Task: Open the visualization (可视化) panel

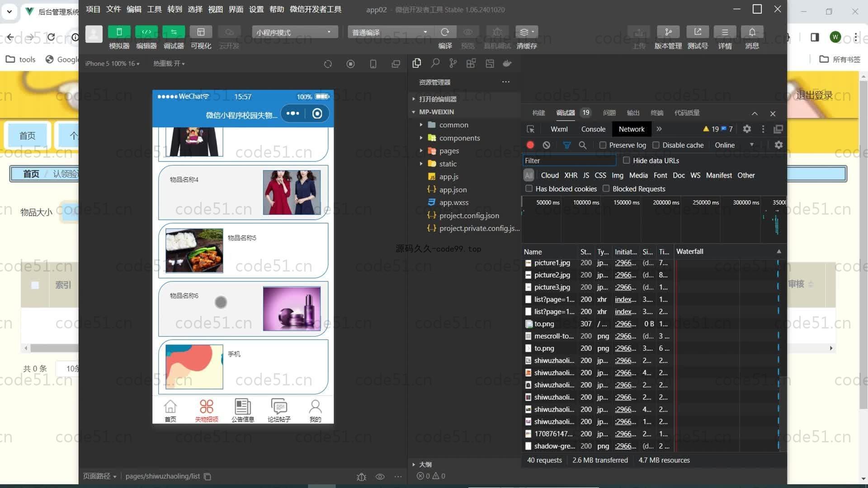Action: (201, 32)
